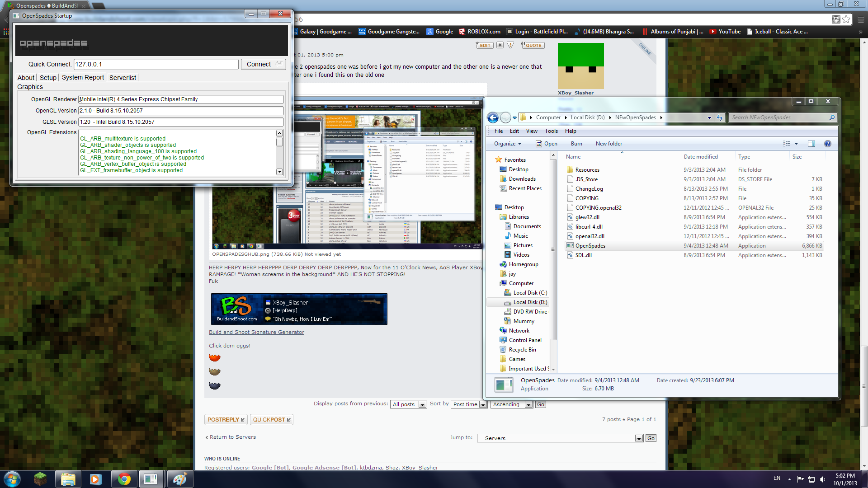Image resolution: width=868 pixels, height=488 pixels.
Task: Open the change view options dropdown arrow
Action: pyautogui.click(x=797, y=144)
